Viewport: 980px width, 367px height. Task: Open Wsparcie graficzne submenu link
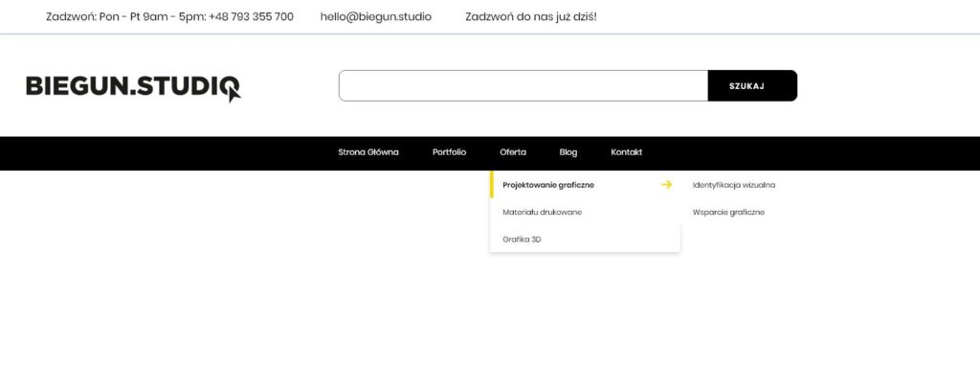coord(728,213)
